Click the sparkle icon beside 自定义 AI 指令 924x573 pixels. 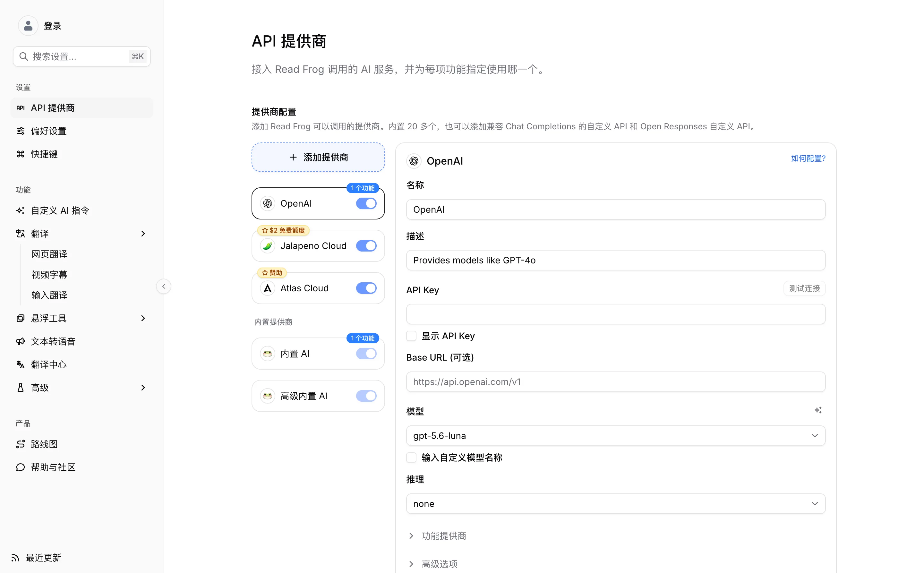21,211
